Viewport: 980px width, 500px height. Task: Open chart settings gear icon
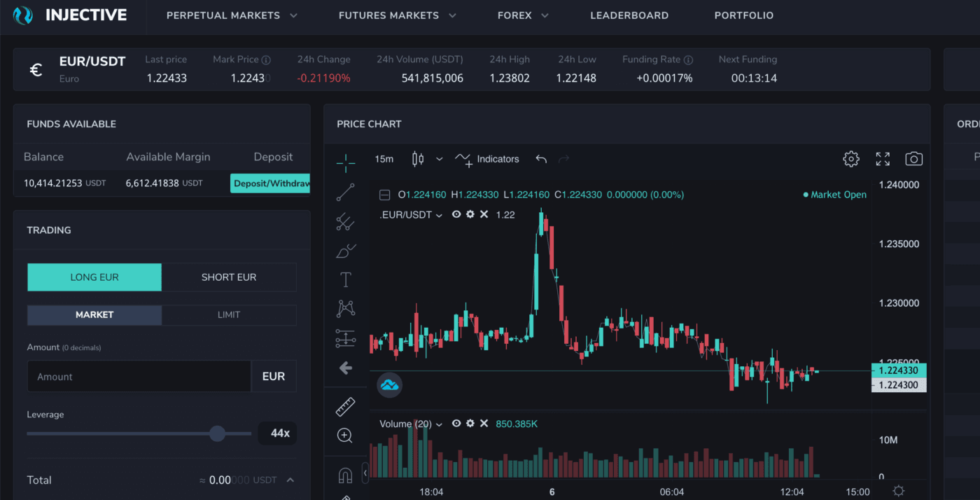[850, 159]
